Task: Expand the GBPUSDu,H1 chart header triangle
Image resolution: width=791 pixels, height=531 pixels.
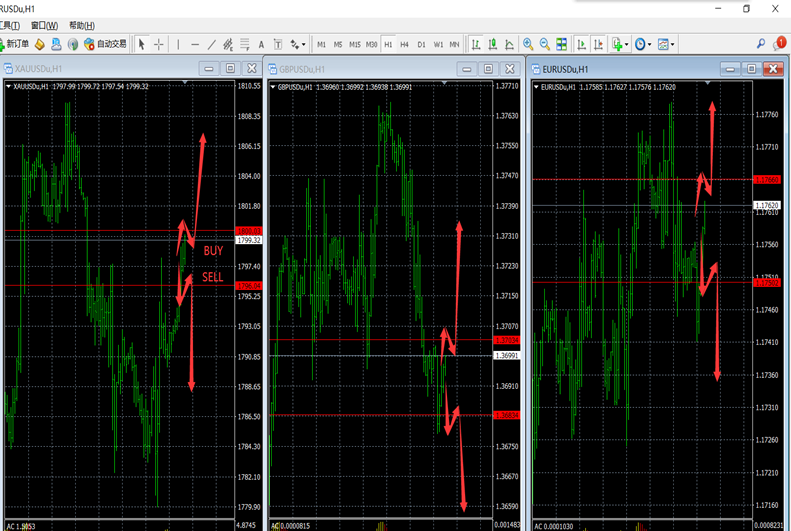Action: coord(273,87)
